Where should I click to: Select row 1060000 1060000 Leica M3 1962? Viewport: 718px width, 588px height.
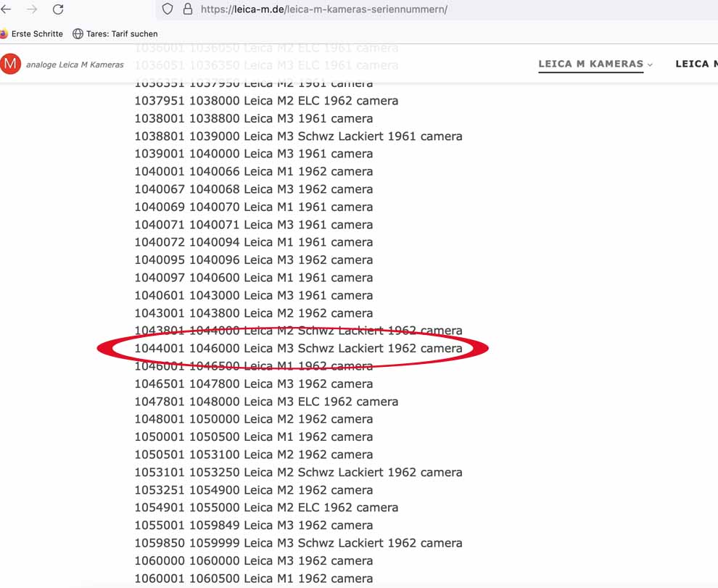(254, 561)
